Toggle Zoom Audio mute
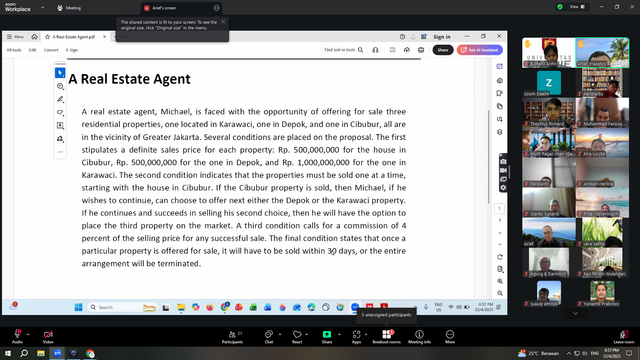Image resolution: width=640 pixels, height=360 pixels. (17, 337)
